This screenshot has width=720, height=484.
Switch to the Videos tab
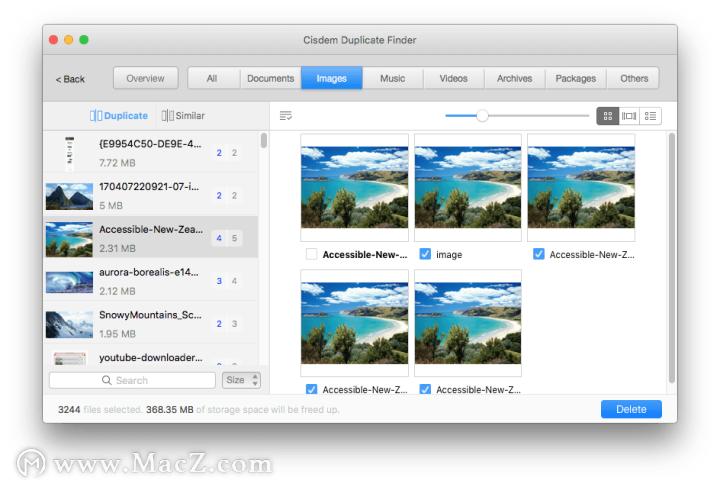coord(453,78)
